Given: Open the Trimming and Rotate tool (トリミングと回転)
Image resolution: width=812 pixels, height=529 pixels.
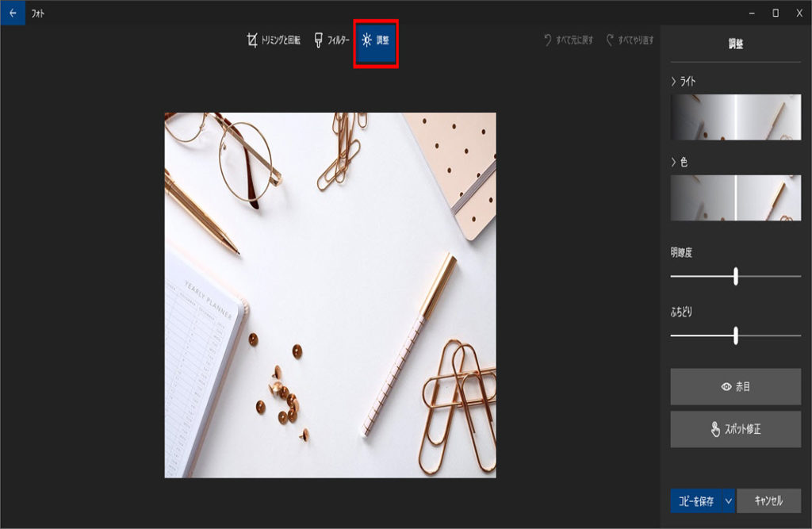Looking at the screenshot, I should tap(273, 40).
